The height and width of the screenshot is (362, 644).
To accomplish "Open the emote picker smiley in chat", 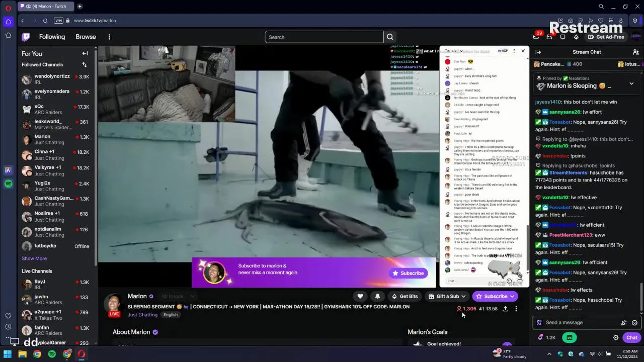I will click(x=634, y=323).
